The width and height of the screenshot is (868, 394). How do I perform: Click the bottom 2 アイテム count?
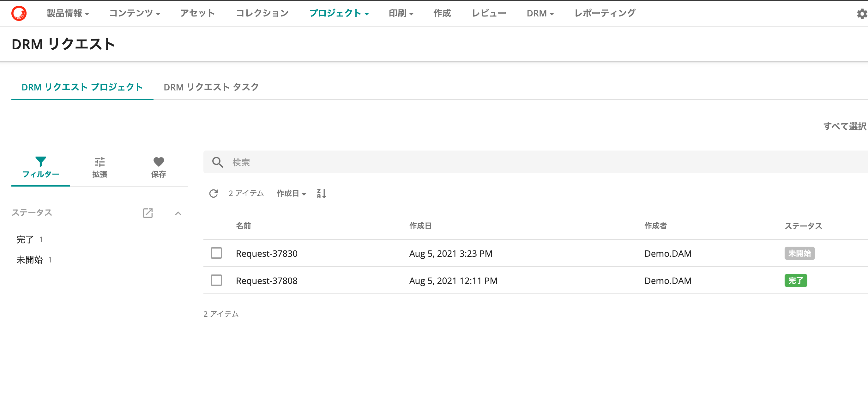(221, 314)
